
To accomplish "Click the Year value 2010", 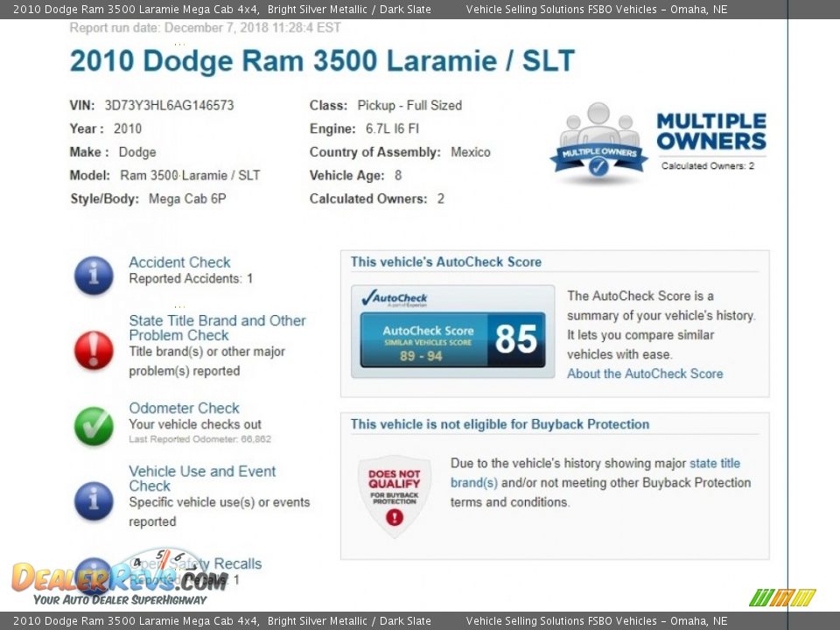I will pos(128,129).
